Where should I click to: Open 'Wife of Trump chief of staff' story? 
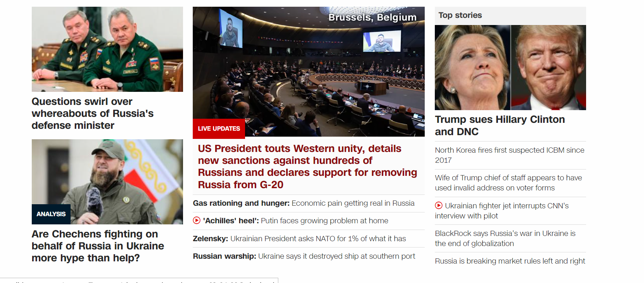click(508, 183)
